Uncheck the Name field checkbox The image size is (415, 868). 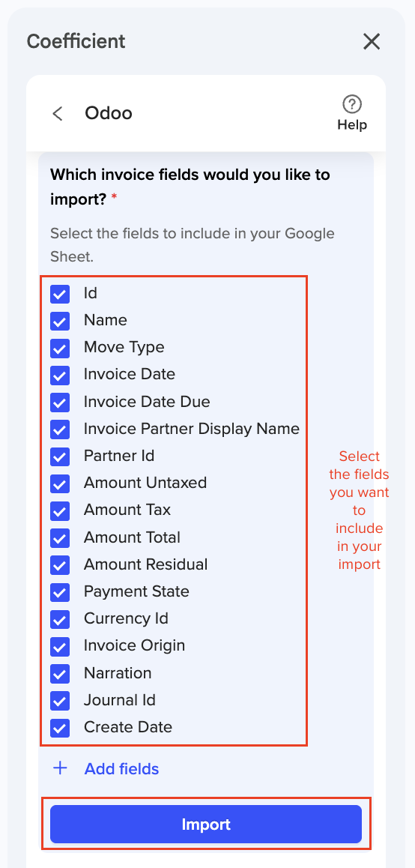(x=60, y=321)
